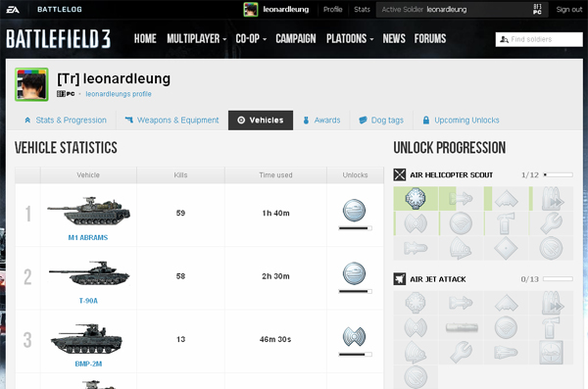Select the guided missile icon in Helicopter Scout
This screenshot has height=389, width=588.
(x=416, y=248)
